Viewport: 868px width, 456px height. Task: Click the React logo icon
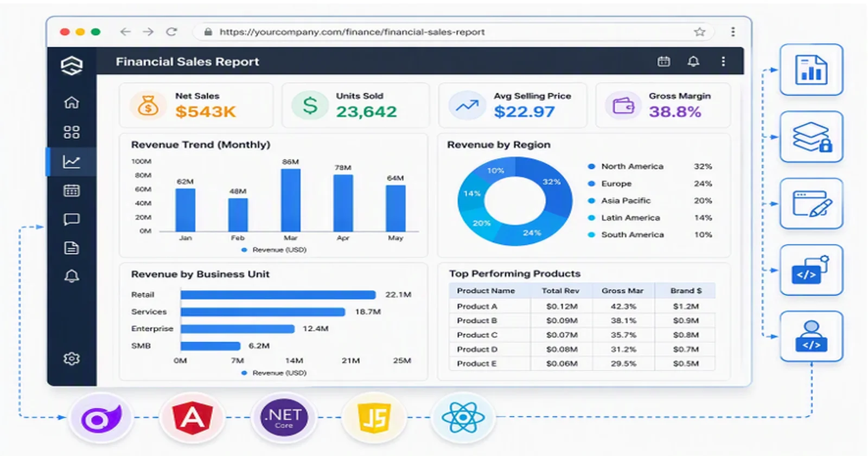pyautogui.click(x=463, y=418)
